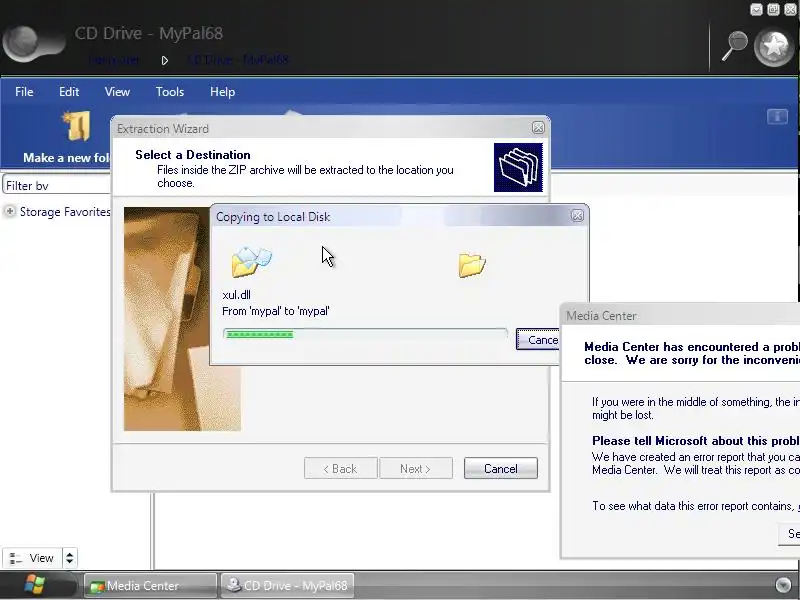Click the disabled Back button in wizard

coord(341,468)
